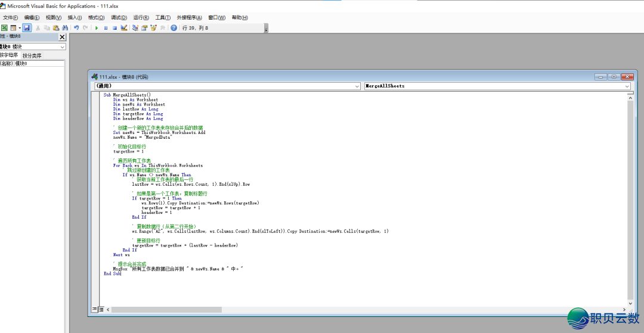Image resolution: width=644 pixels, height=333 pixels.
Task: Click the Copy toolbar icon
Action: click(47, 28)
